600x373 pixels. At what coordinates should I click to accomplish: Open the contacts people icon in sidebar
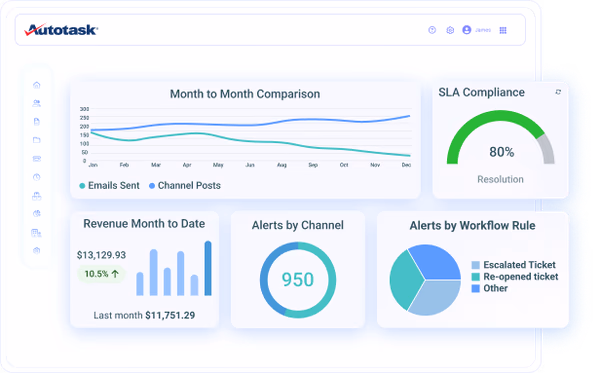coord(37,103)
